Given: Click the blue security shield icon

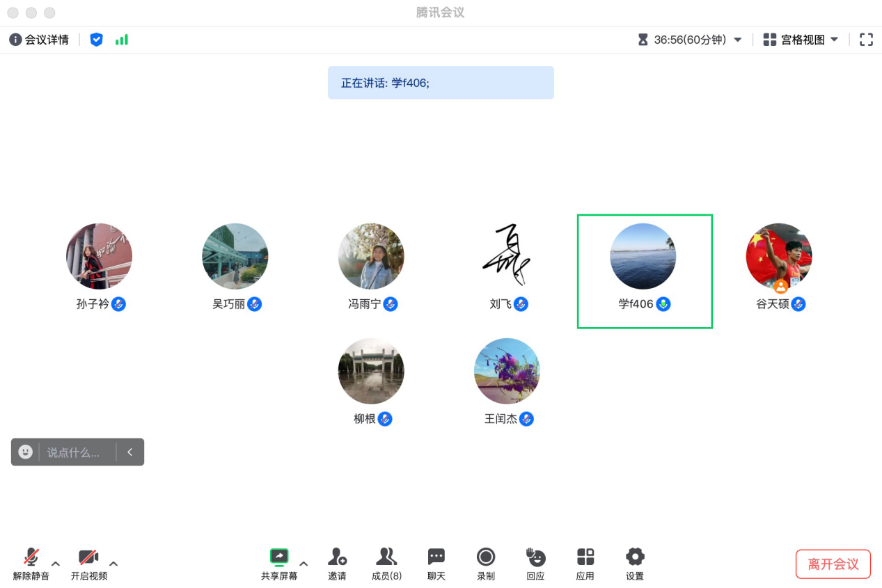Looking at the screenshot, I should (97, 40).
